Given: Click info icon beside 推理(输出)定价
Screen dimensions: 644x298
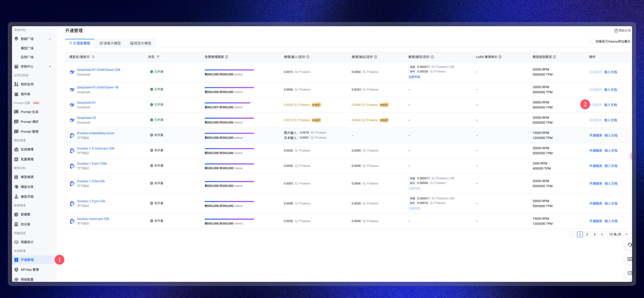Looking at the screenshot, I should click(376, 57).
